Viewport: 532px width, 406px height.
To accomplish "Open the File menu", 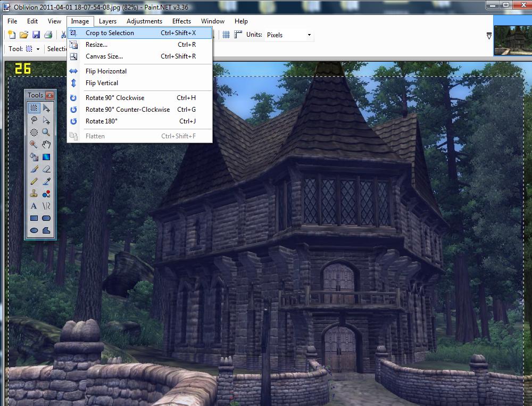I will pyautogui.click(x=12, y=21).
